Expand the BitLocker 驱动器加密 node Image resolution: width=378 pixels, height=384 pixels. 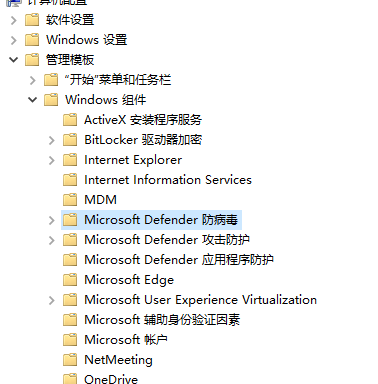coord(52,140)
